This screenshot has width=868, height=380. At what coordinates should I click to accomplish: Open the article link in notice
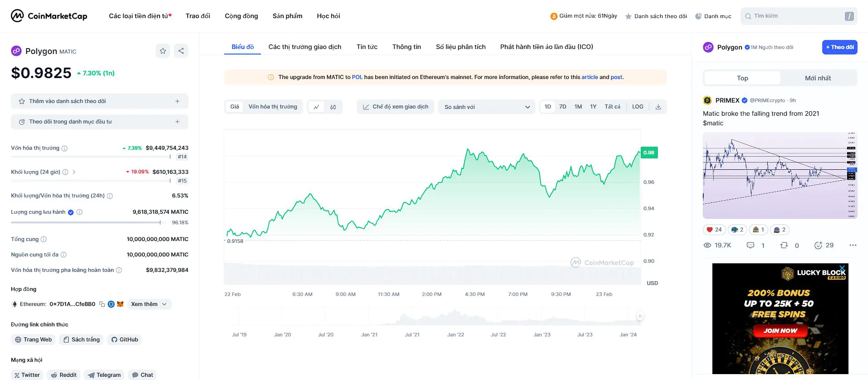(590, 77)
